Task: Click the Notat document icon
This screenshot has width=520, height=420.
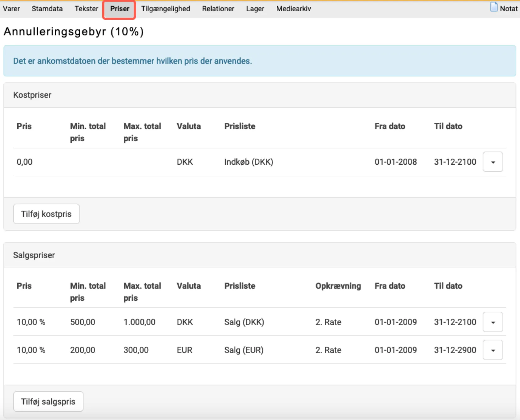Action: (x=494, y=7)
